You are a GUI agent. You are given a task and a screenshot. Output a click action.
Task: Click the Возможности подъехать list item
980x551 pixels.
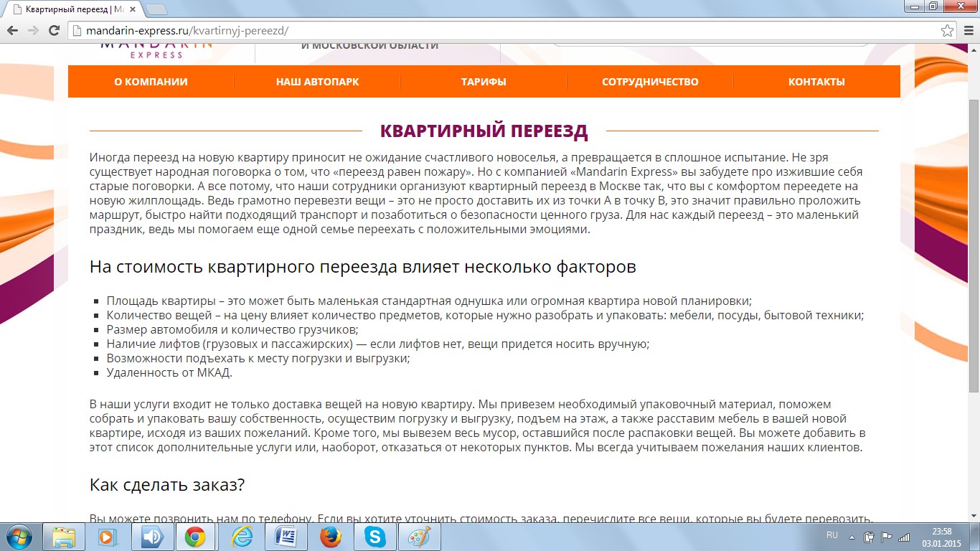point(258,359)
